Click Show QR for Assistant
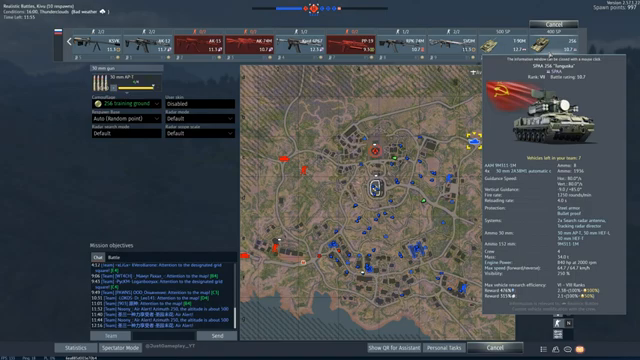This screenshot has height=360, width=640. pyautogui.click(x=394, y=348)
